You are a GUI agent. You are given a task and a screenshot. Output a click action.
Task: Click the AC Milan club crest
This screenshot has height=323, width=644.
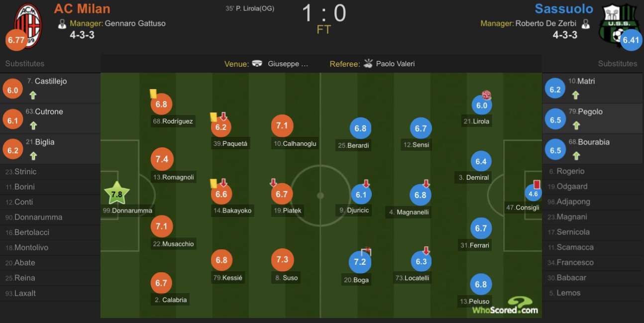pos(28,26)
